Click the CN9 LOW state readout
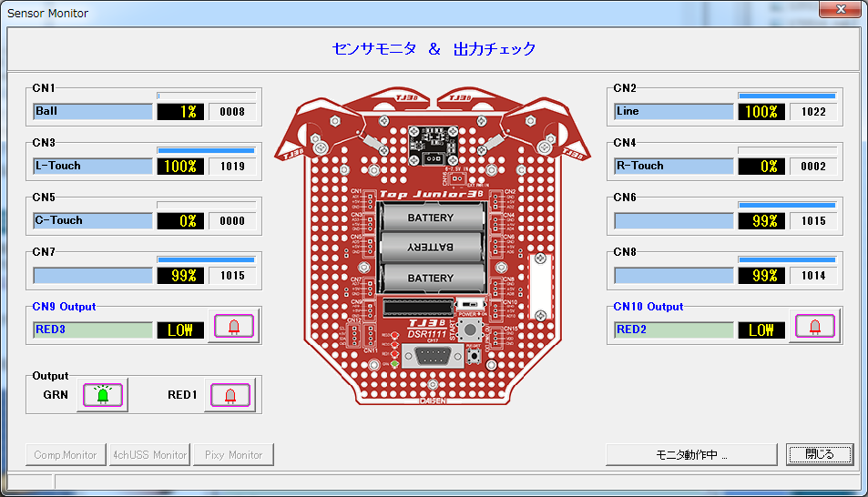This screenshot has height=497, width=868. click(180, 330)
